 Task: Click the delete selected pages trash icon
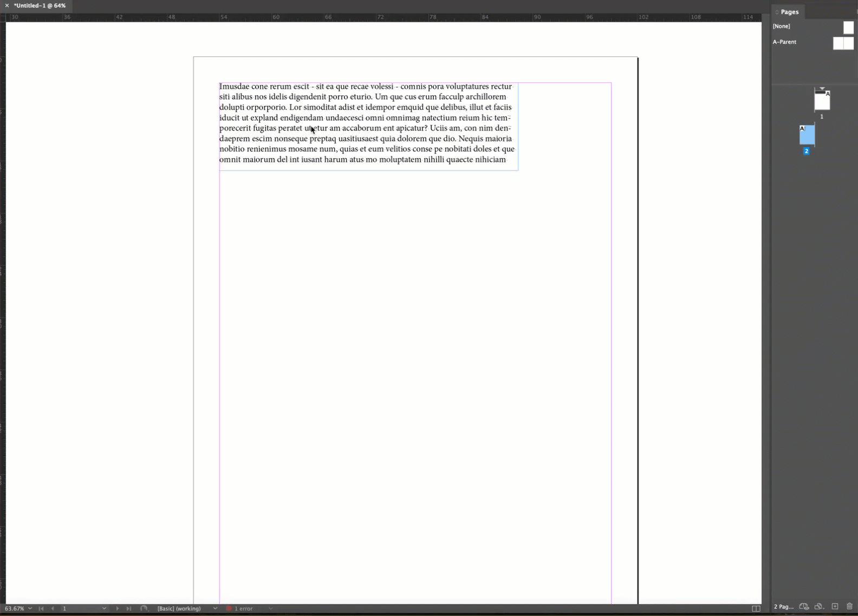click(849, 606)
